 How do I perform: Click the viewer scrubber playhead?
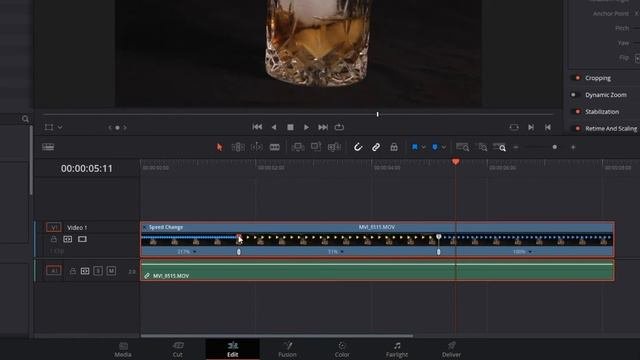pyautogui.click(x=378, y=114)
